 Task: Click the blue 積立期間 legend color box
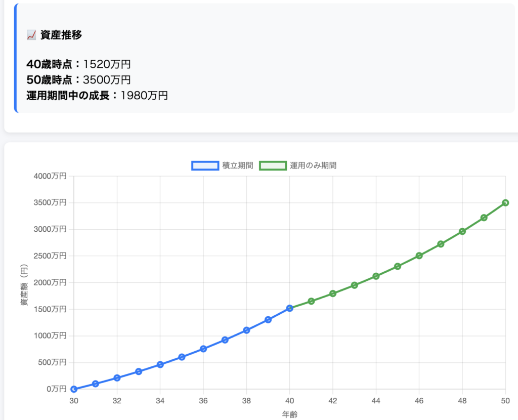point(205,165)
